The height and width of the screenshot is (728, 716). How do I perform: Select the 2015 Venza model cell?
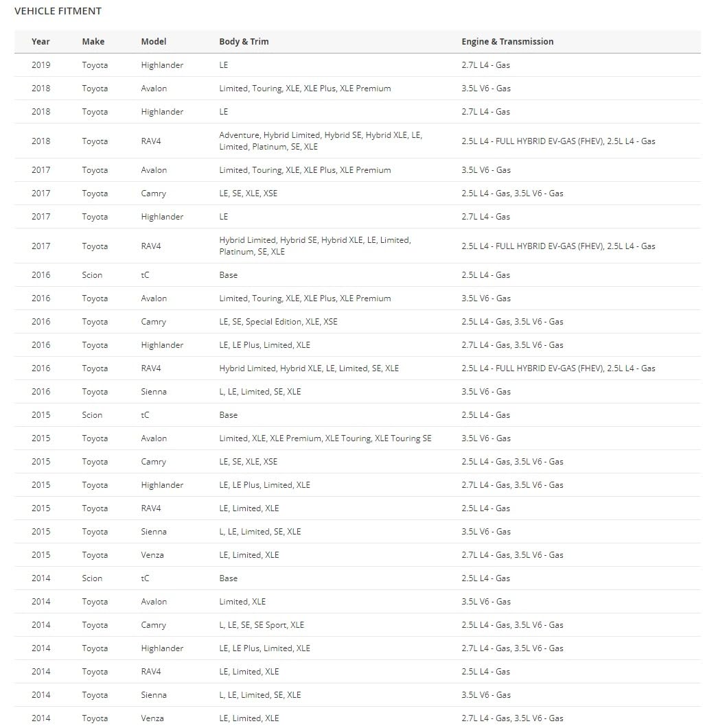point(152,555)
